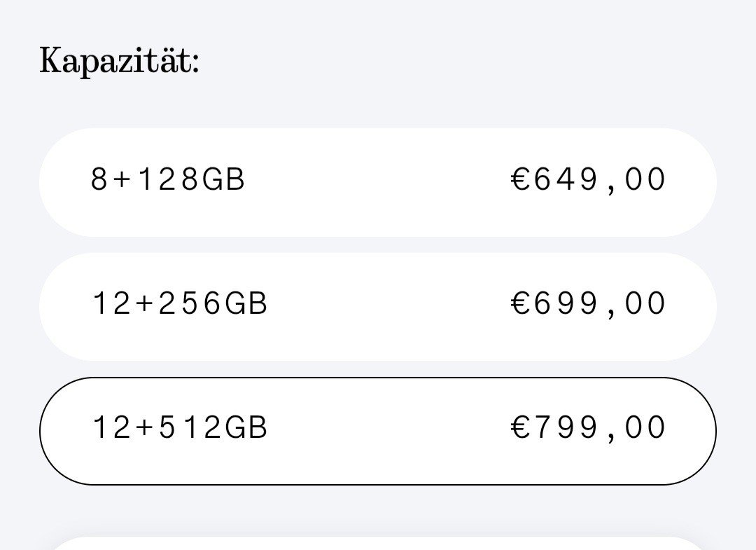Tap the partially visible card below the capacity options
756x550 pixels.
click(x=378, y=544)
